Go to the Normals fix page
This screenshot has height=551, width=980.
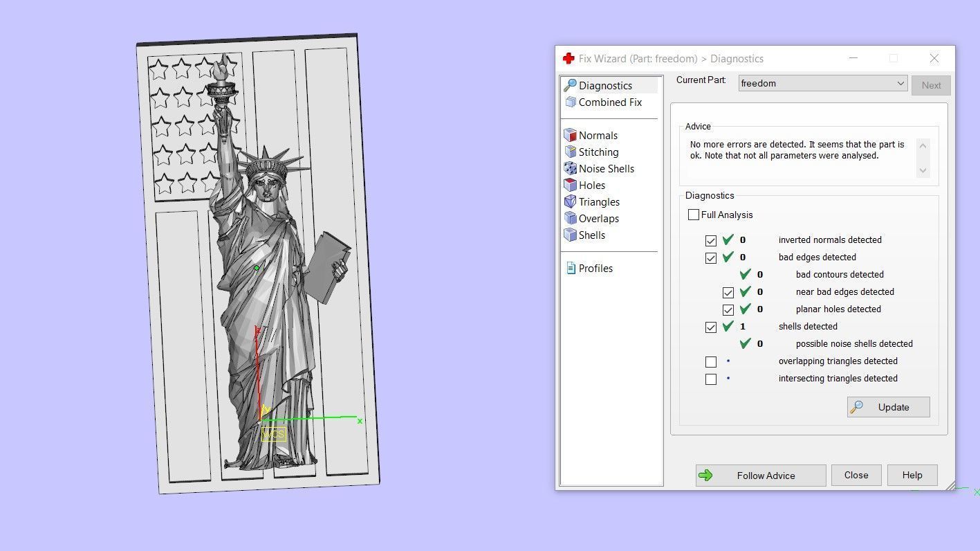[598, 135]
